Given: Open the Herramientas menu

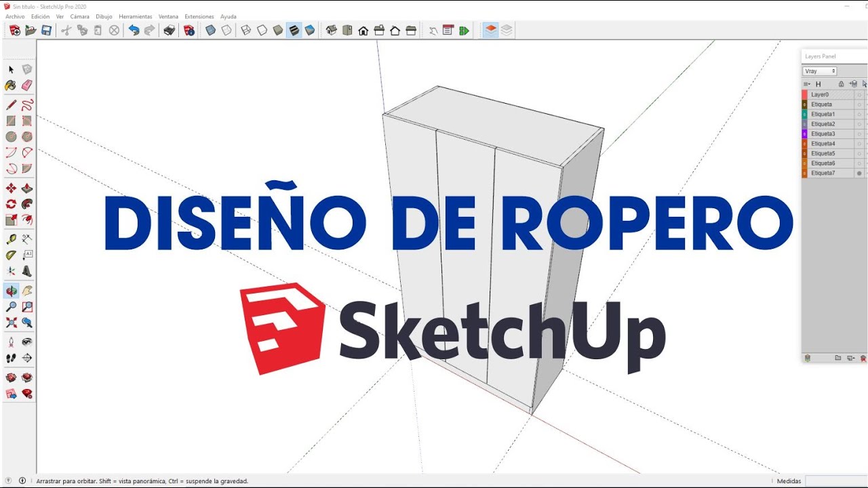Looking at the screenshot, I should pos(136,16).
